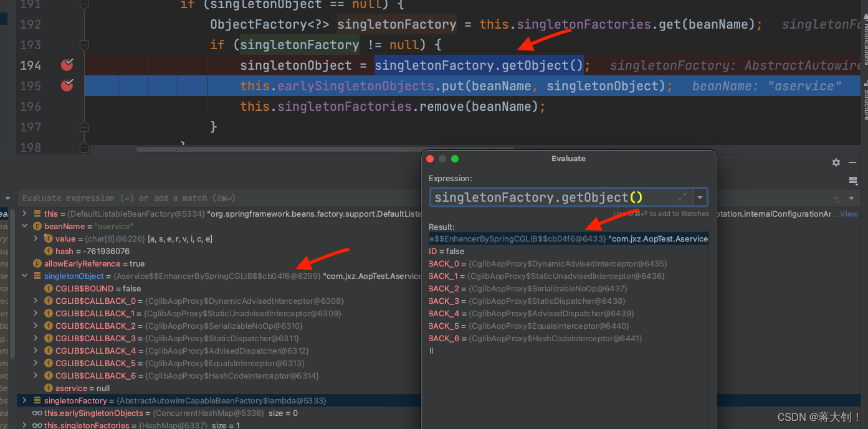This screenshot has width=868, height=429.
Task: Click the object icon beside singletonObject
Action: pyautogui.click(x=37, y=276)
